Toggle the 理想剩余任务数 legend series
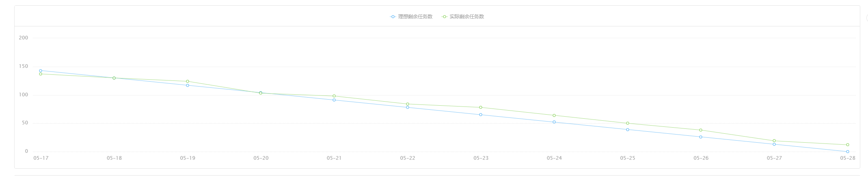Screen dimensions: 868x176 pyautogui.click(x=411, y=17)
